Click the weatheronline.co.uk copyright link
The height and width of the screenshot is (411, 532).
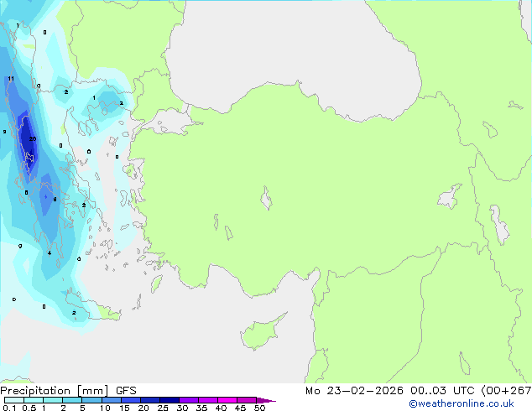click(473, 403)
